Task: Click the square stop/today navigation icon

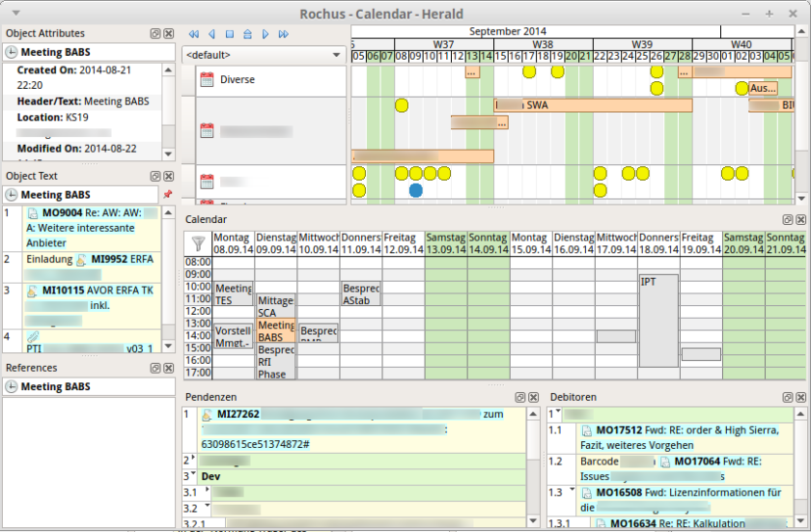Action: [230, 34]
